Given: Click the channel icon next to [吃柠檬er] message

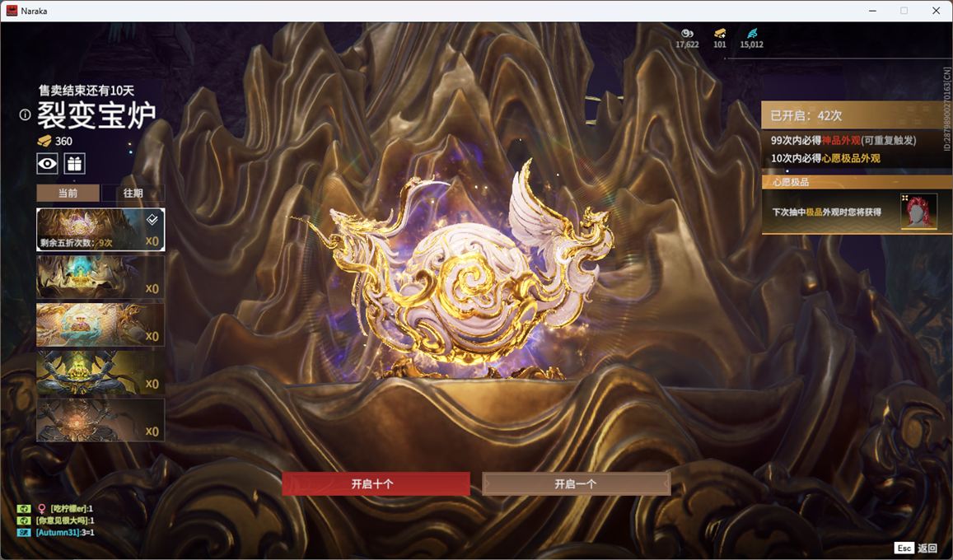Looking at the screenshot, I should (x=24, y=508).
